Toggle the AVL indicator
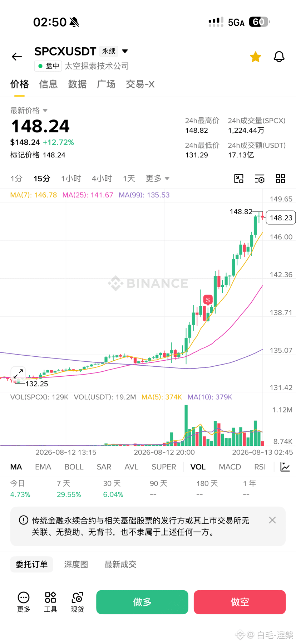The width and height of the screenshot is (296, 644). pos(131,467)
